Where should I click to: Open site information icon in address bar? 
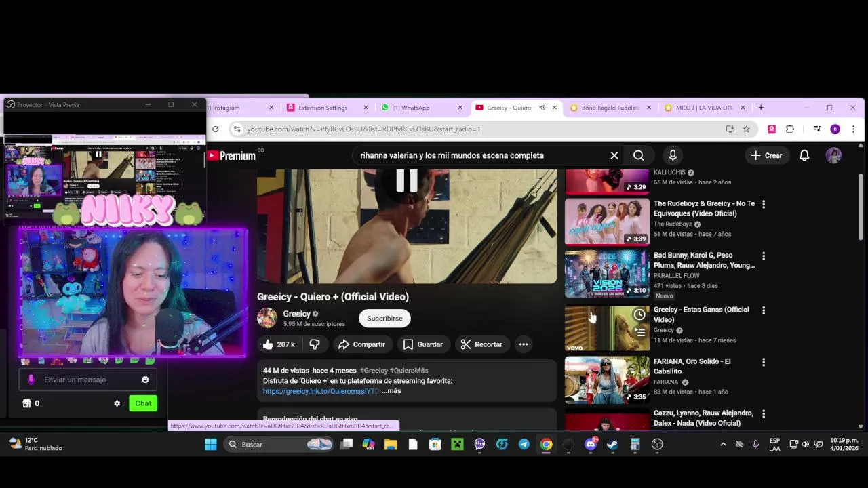click(237, 129)
